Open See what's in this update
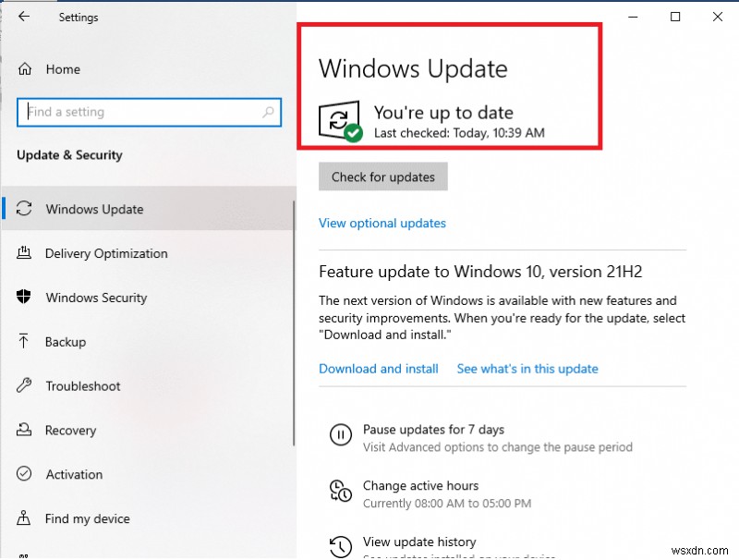The image size is (739, 560). (x=527, y=369)
